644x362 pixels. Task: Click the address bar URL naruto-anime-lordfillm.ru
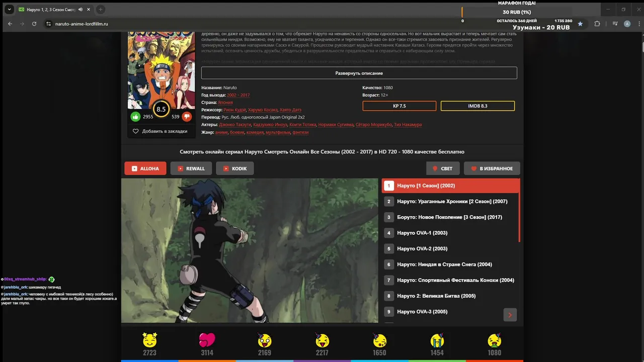[x=82, y=24]
